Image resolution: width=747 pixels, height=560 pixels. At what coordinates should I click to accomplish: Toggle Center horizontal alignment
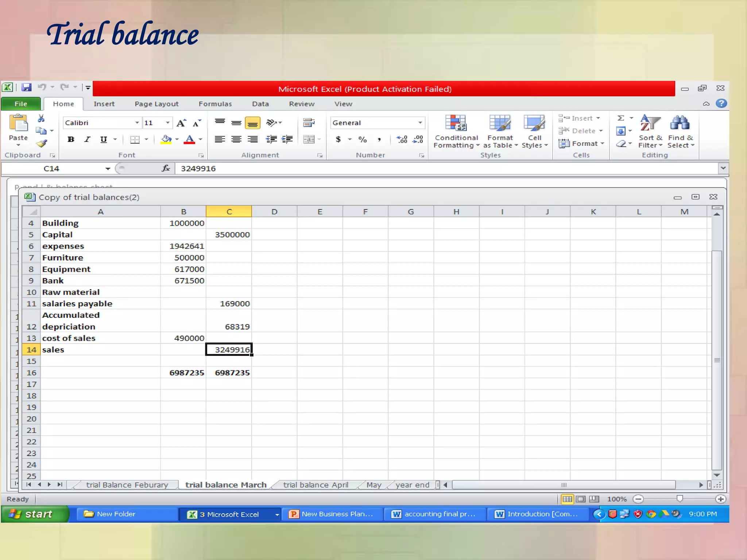pos(236,139)
